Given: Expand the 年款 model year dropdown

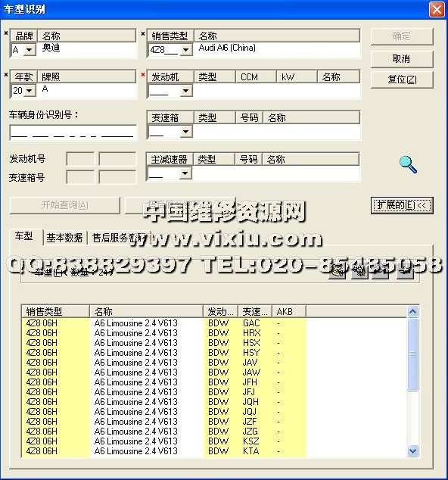Looking at the screenshot, I should pos(30,91).
